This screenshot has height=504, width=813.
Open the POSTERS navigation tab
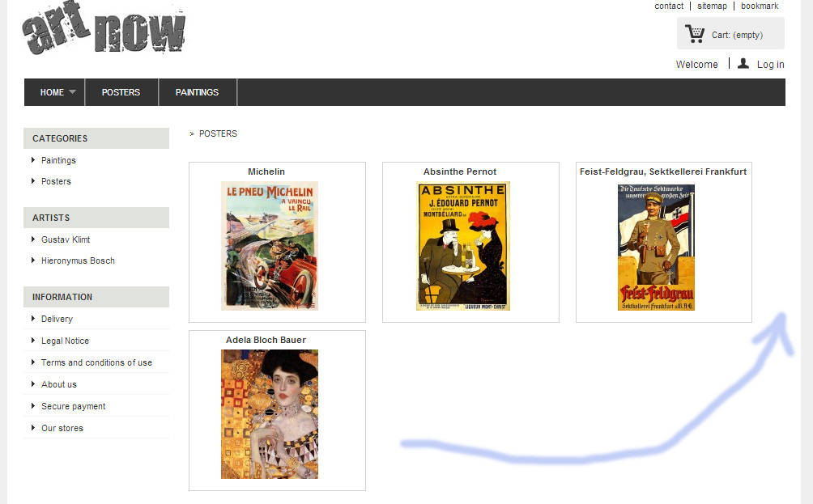121,92
